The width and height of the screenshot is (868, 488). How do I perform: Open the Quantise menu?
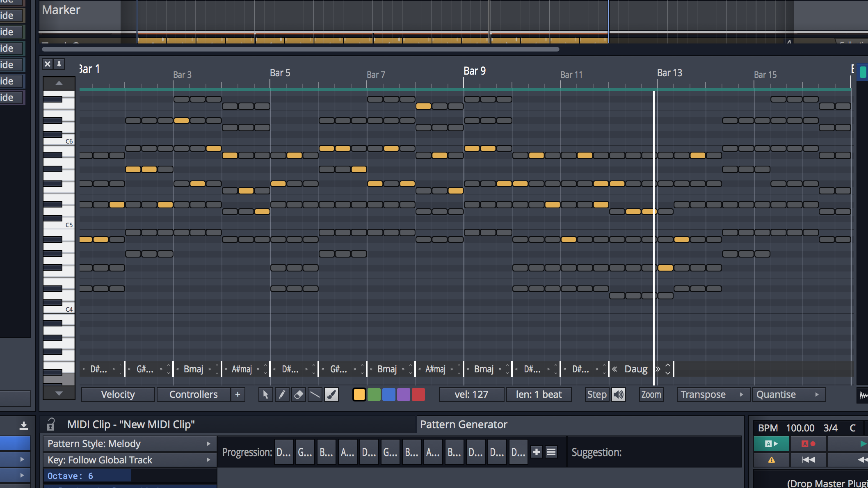788,395
